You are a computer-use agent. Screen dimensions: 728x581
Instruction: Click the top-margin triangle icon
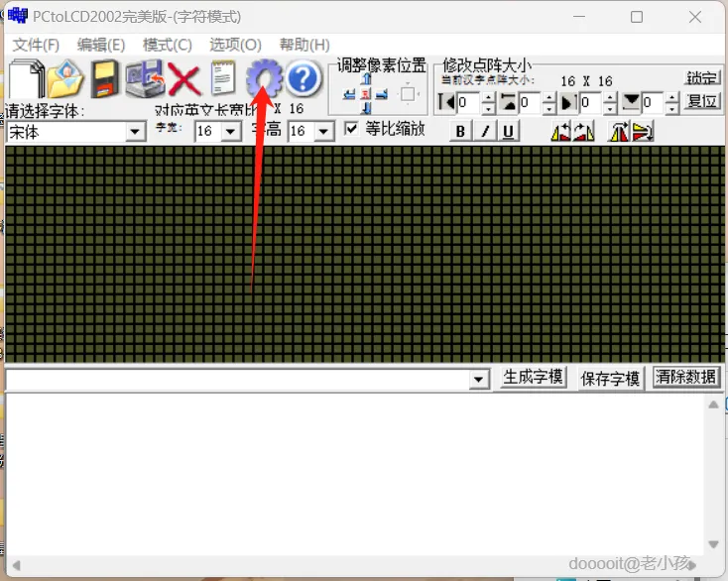point(508,102)
